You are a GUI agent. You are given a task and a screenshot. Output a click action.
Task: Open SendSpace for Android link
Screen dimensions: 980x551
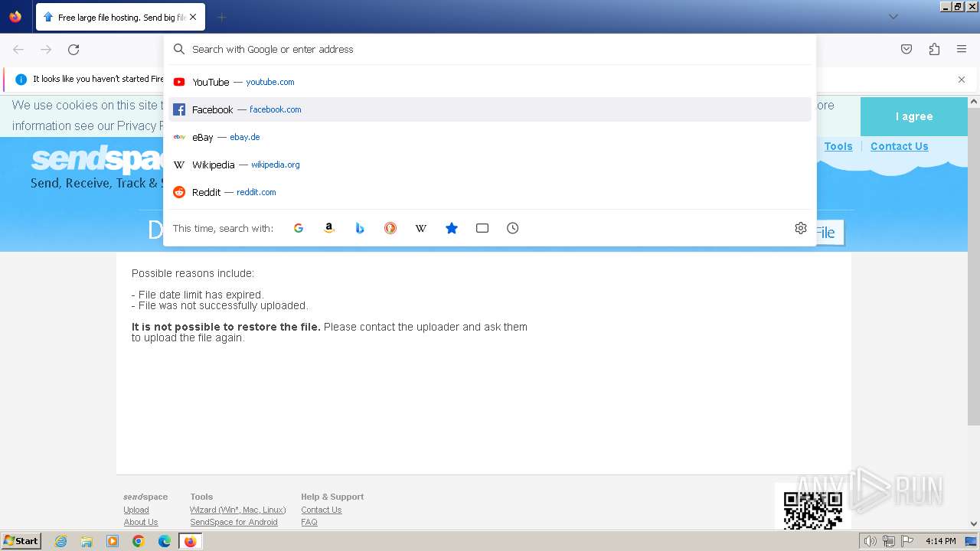coord(234,522)
